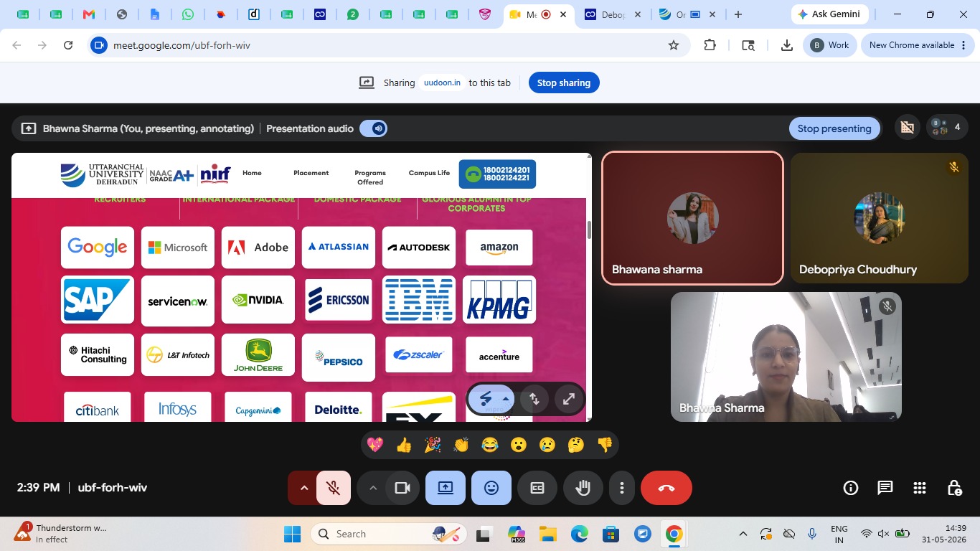Click the present screen button in call bar

pyautogui.click(x=446, y=488)
